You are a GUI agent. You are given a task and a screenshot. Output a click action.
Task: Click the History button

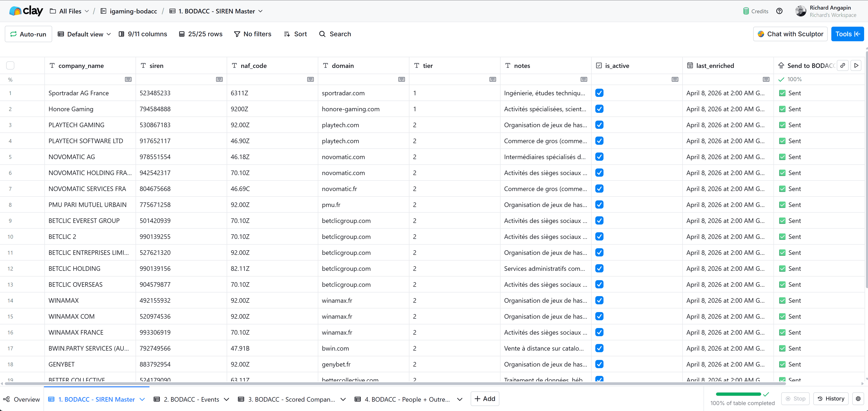point(831,398)
